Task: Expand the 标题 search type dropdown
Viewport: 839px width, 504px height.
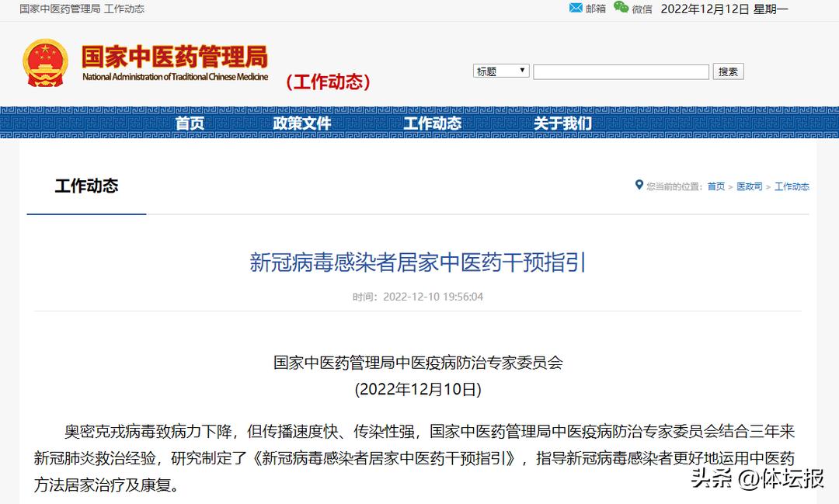Action: tap(501, 71)
